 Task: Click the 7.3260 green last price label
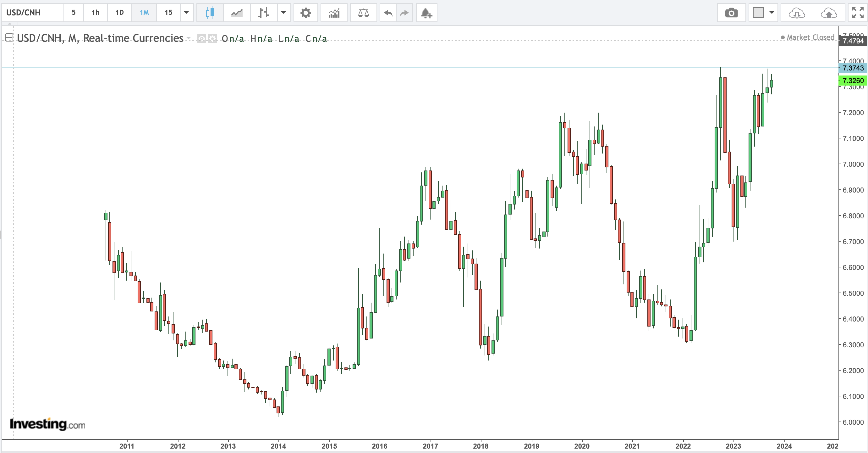[853, 81]
